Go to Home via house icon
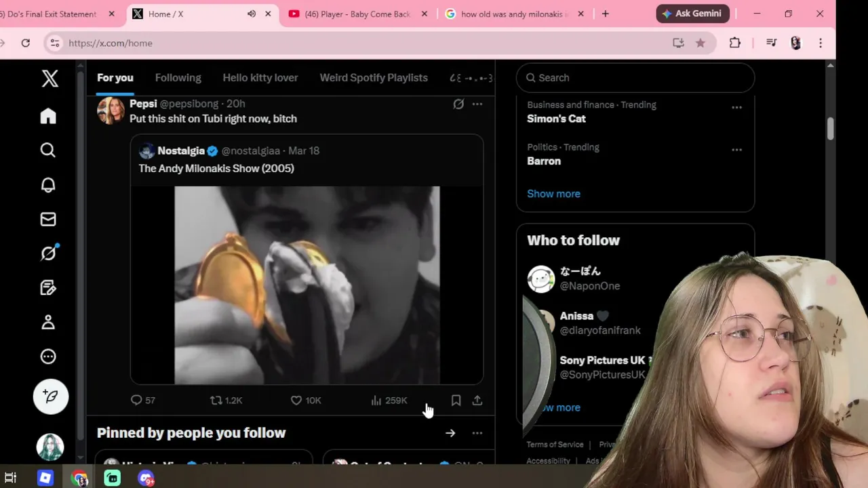 click(48, 116)
